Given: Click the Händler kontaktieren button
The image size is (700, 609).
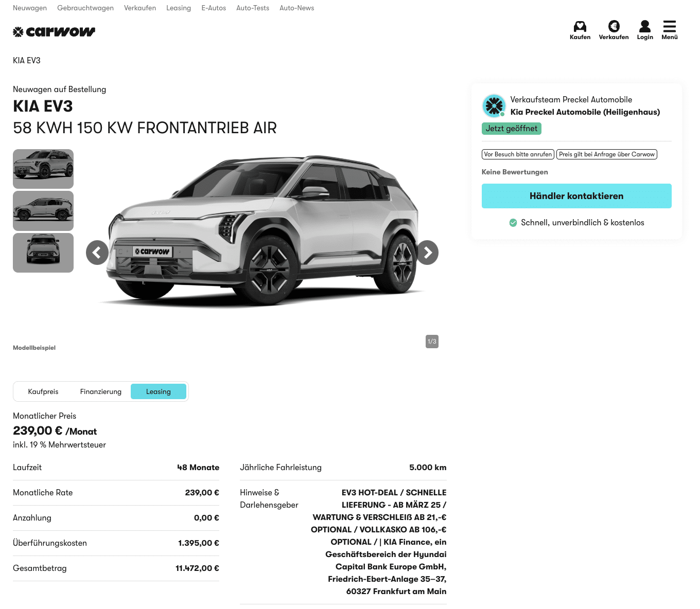Looking at the screenshot, I should tap(576, 196).
